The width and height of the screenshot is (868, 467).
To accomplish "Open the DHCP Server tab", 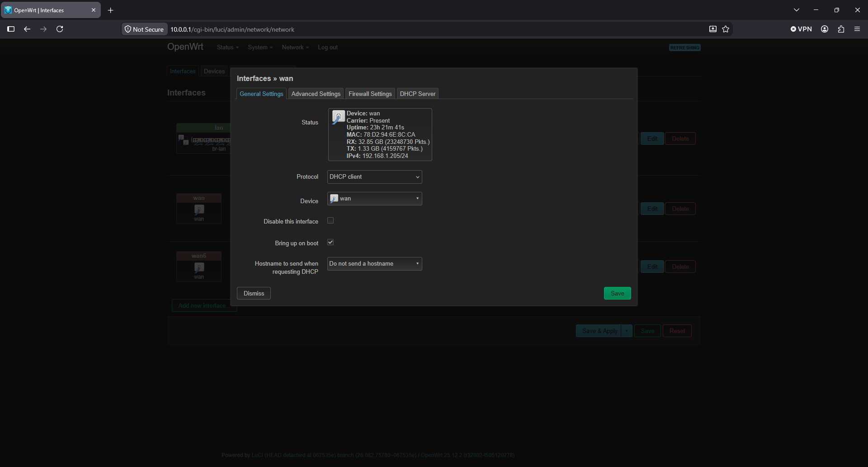I will [x=417, y=94].
